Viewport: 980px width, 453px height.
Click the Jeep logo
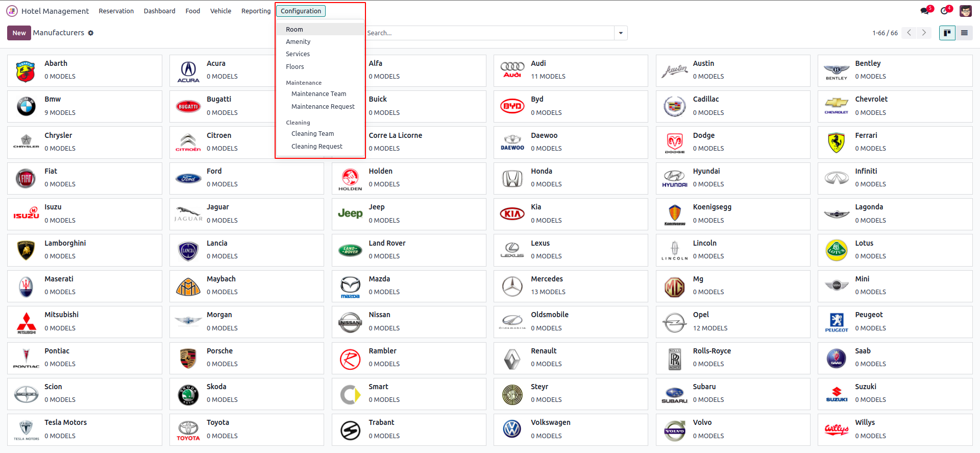[351, 214]
